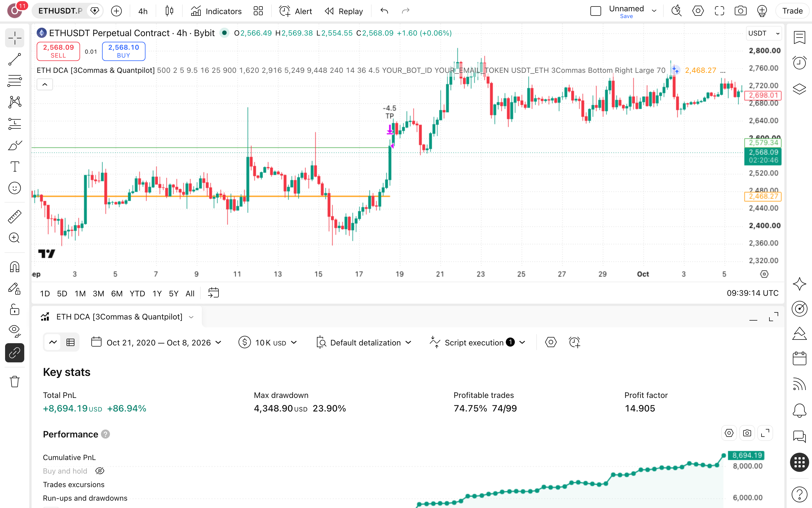The width and height of the screenshot is (812, 508).
Task: Open the Trade panel button
Action: [793, 11]
